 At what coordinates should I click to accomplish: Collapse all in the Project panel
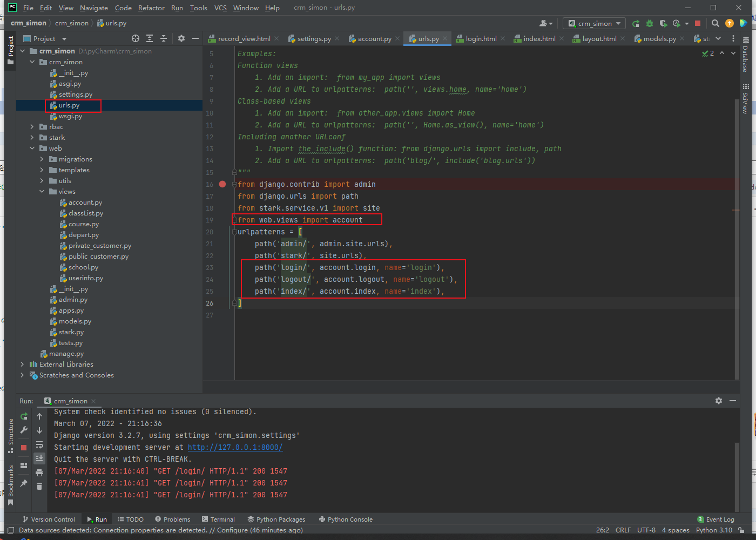[x=164, y=38]
